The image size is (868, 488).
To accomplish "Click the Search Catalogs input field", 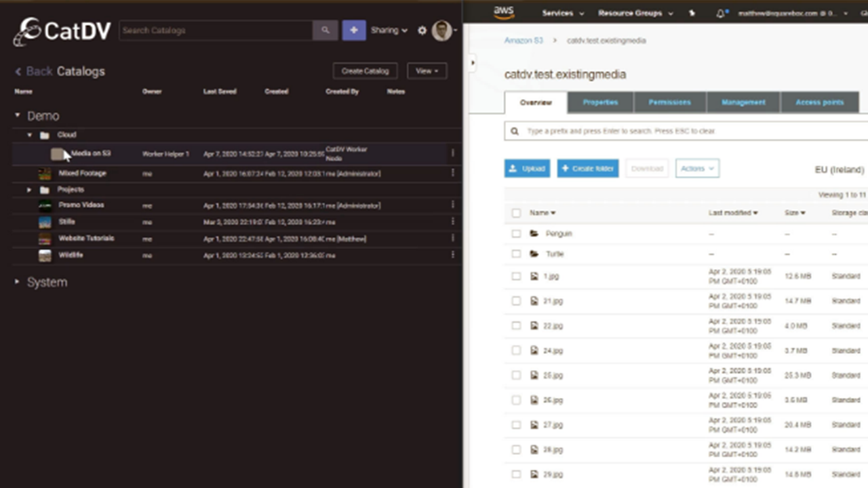I will coord(216,30).
